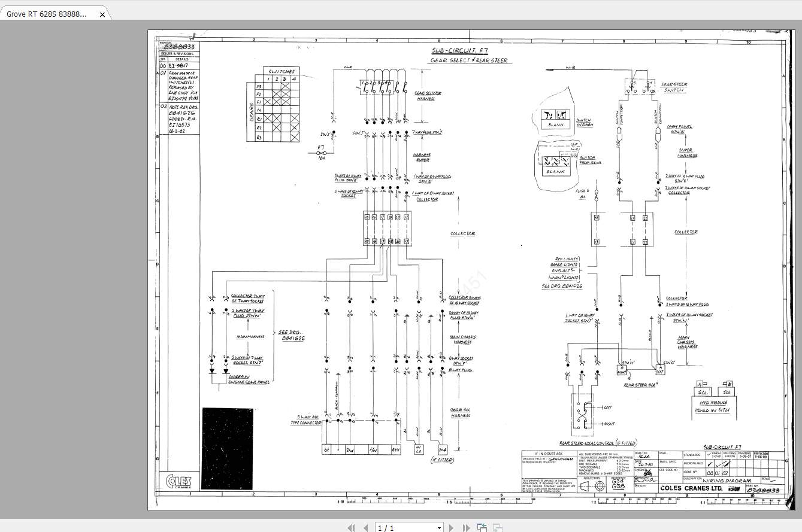Click the "DIODES IN ENGINE COWL PANEL" note
The width and height of the screenshot is (802, 532).
point(249,379)
